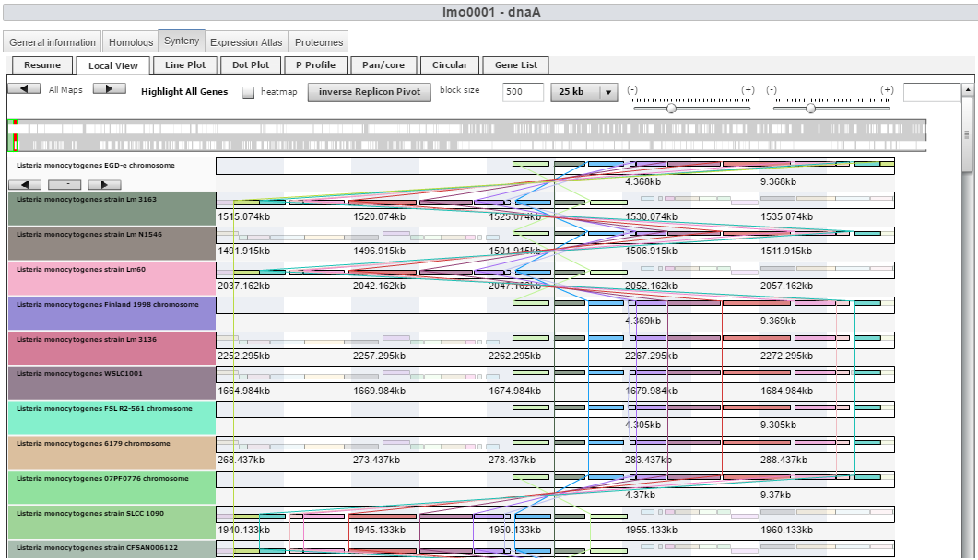Adjust the first zoom slider handle
This screenshot has height=560, width=978.
pos(671,108)
